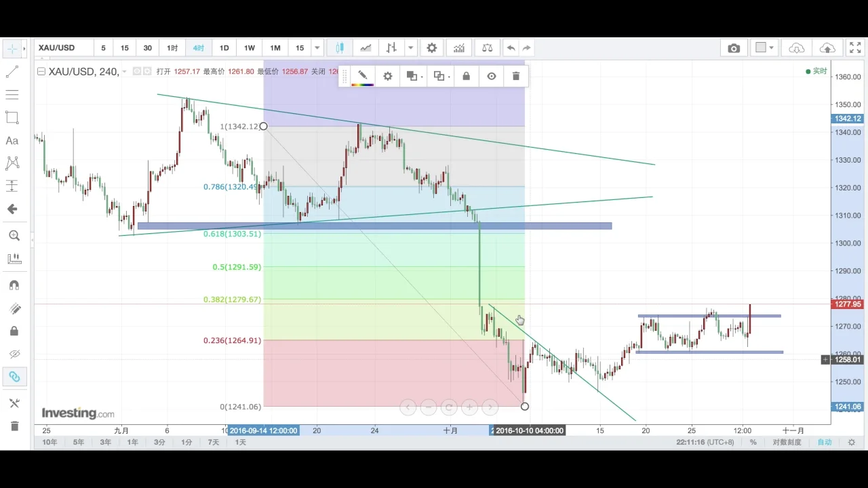Select the prediction and measurement tool
The image size is (868, 488).
[x=12, y=186]
